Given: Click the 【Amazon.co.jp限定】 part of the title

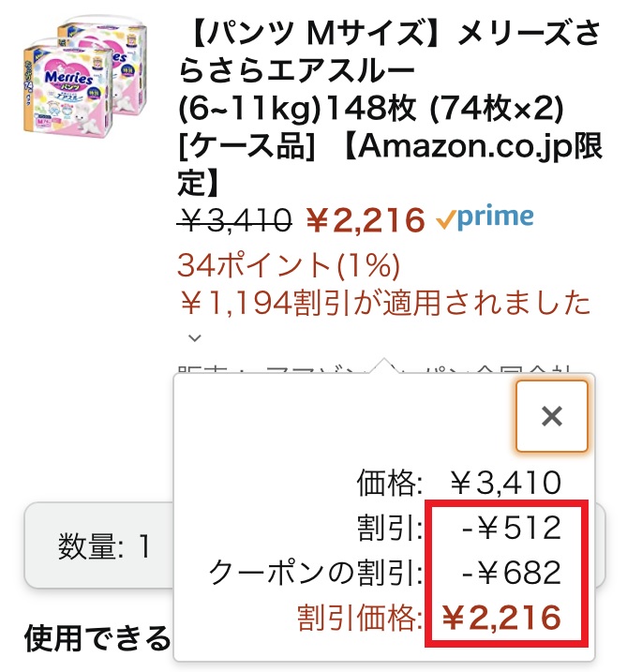Looking at the screenshot, I should pyautogui.click(x=391, y=166).
